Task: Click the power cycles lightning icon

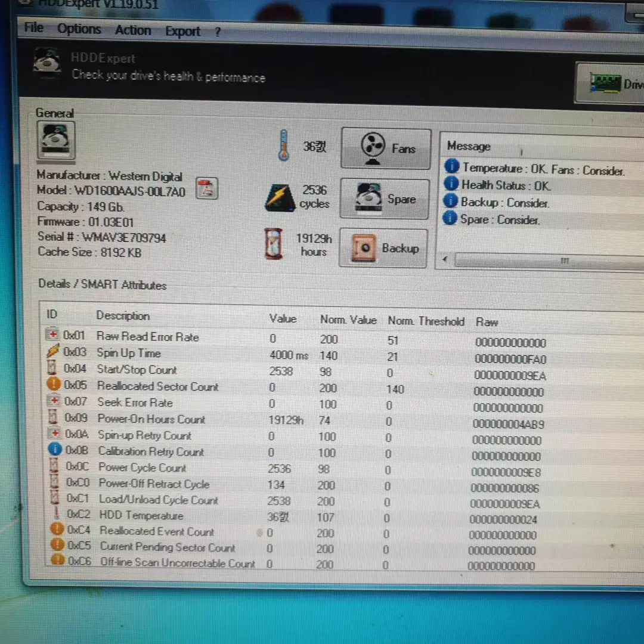Action: click(x=280, y=197)
